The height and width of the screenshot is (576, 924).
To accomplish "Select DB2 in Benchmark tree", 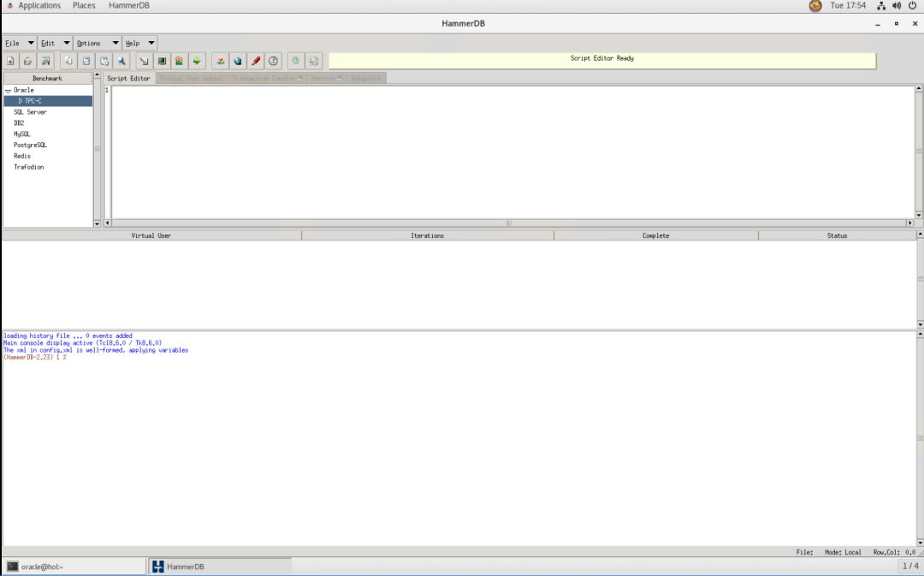I will pos(19,123).
